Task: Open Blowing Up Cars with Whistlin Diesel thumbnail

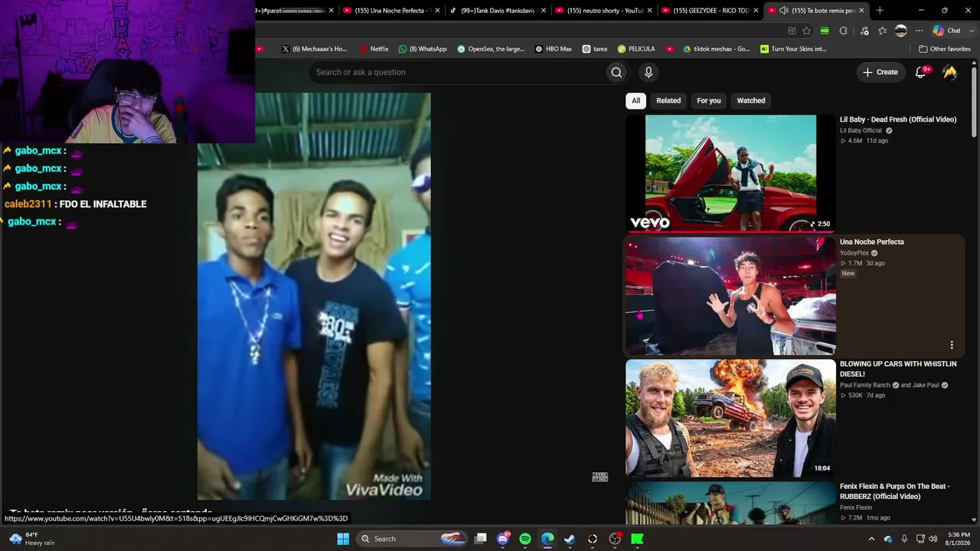Action: tap(730, 419)
